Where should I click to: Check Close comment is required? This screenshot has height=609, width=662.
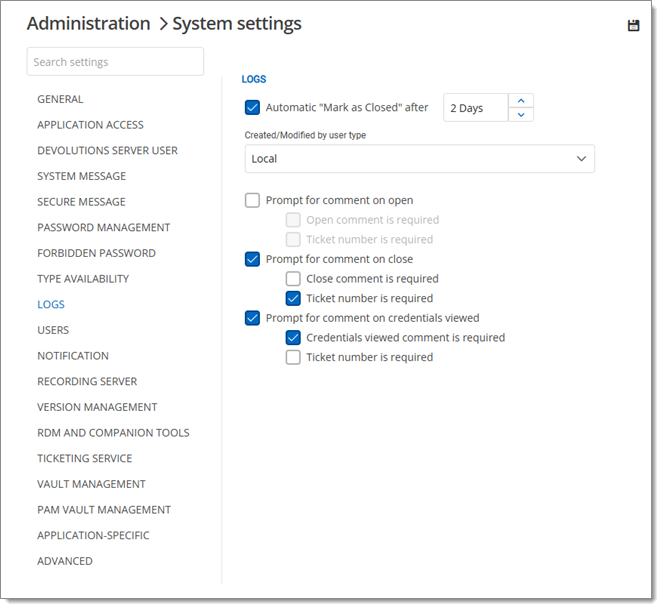click(293, 279)
